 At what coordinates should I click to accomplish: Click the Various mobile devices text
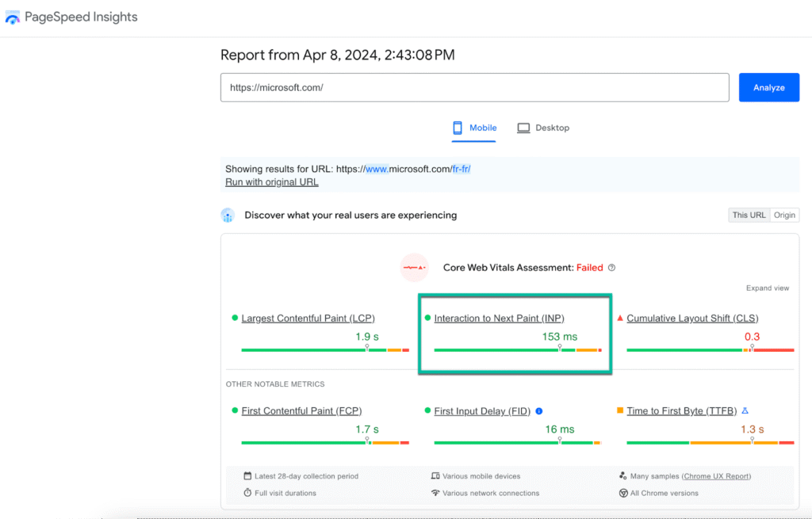coord(481,476)
